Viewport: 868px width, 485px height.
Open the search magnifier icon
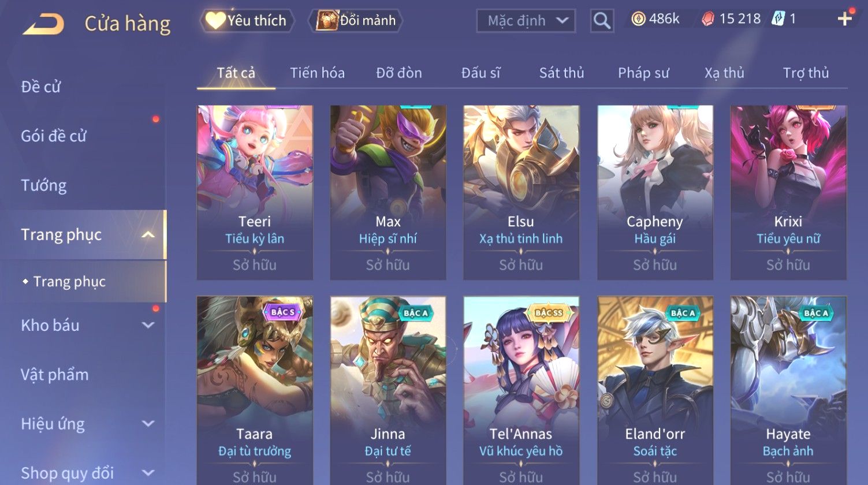[602, 21]
